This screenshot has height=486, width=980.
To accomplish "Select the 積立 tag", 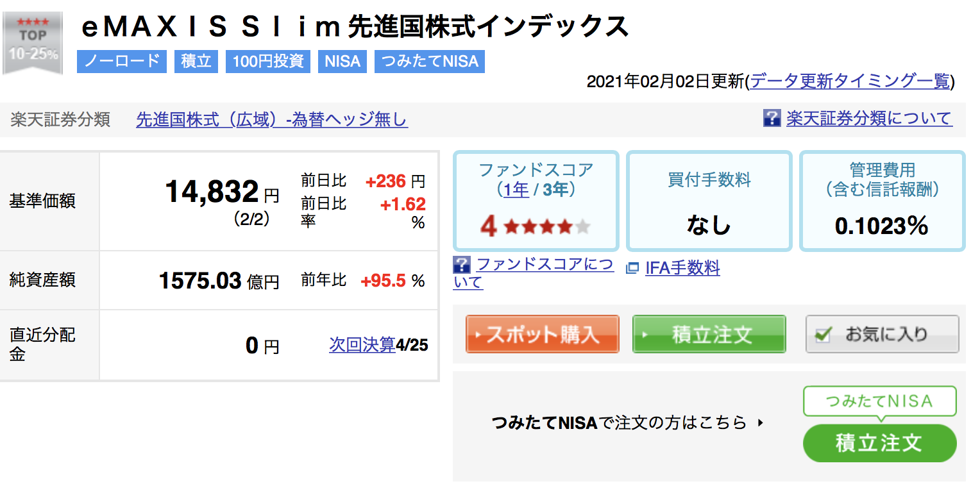I will click(196, 62).
